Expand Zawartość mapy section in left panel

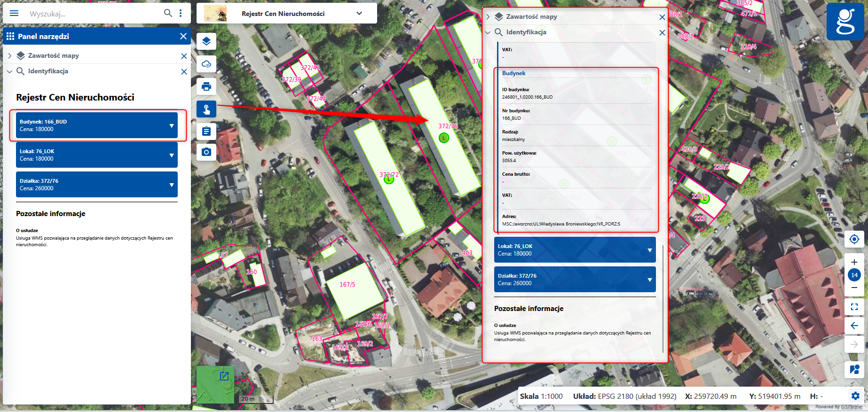pyautogui.click(x=10, y=56)
